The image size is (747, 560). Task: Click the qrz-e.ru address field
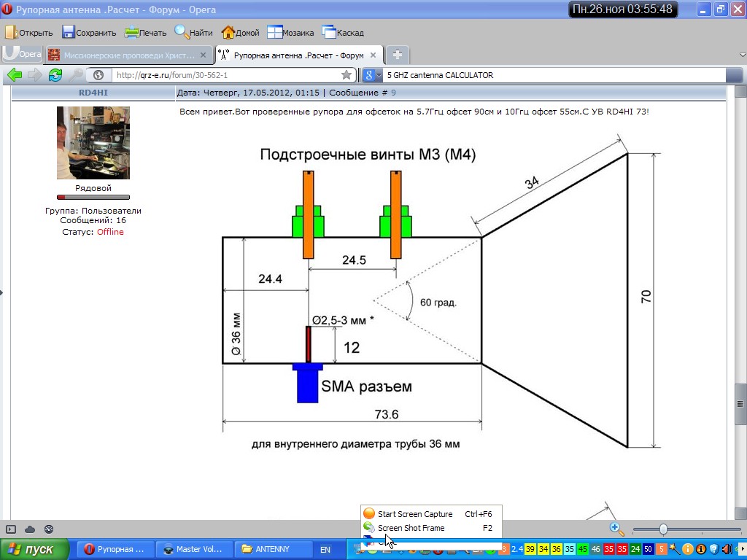point(226,75)
